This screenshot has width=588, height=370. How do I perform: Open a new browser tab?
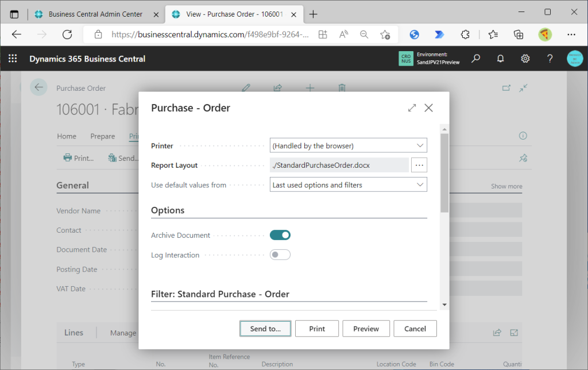point(313,14)
